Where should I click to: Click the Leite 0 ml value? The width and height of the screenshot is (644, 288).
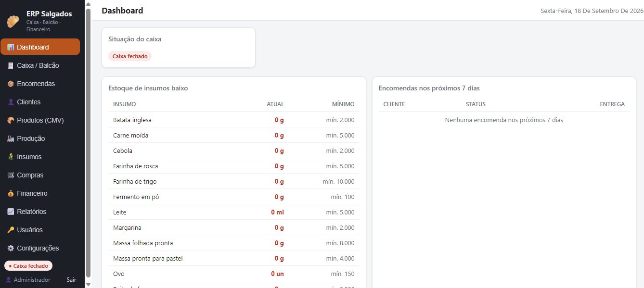click(x=277, y=212)
